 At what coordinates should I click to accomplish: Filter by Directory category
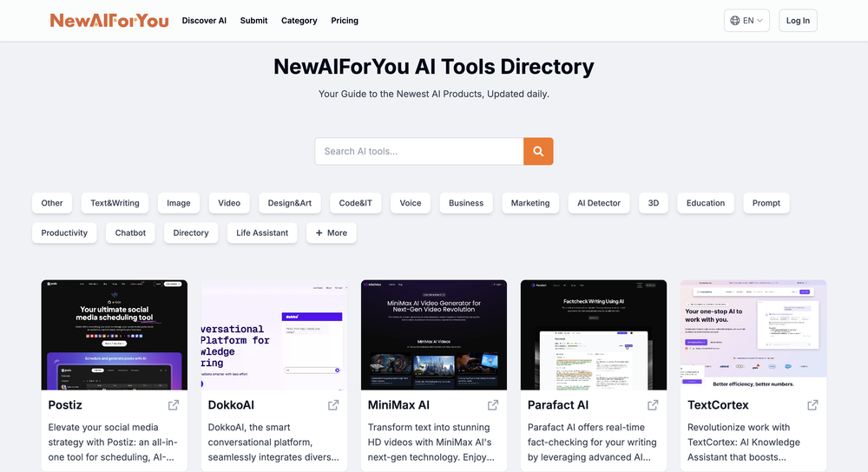click(190, 233)
